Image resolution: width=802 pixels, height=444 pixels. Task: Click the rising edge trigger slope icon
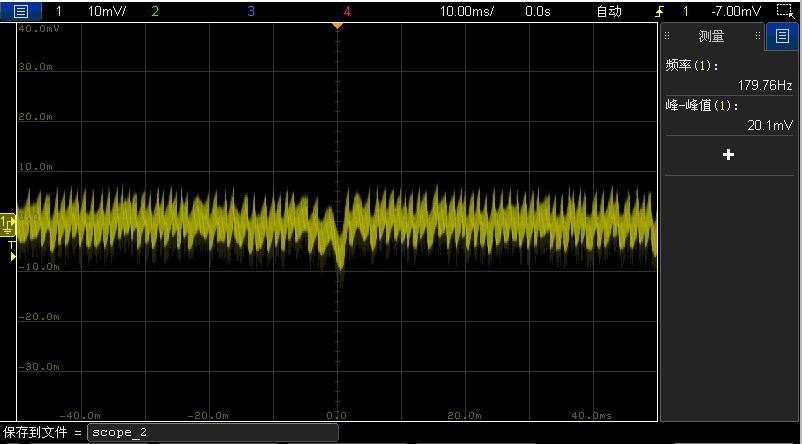[658, 12]
